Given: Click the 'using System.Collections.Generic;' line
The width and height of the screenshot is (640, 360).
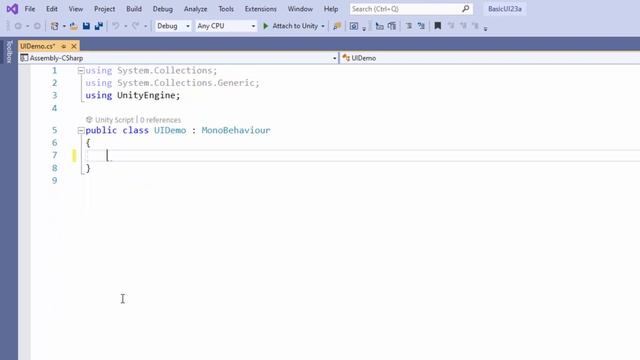Looking at the screenshot, I should tap(172, 83).
